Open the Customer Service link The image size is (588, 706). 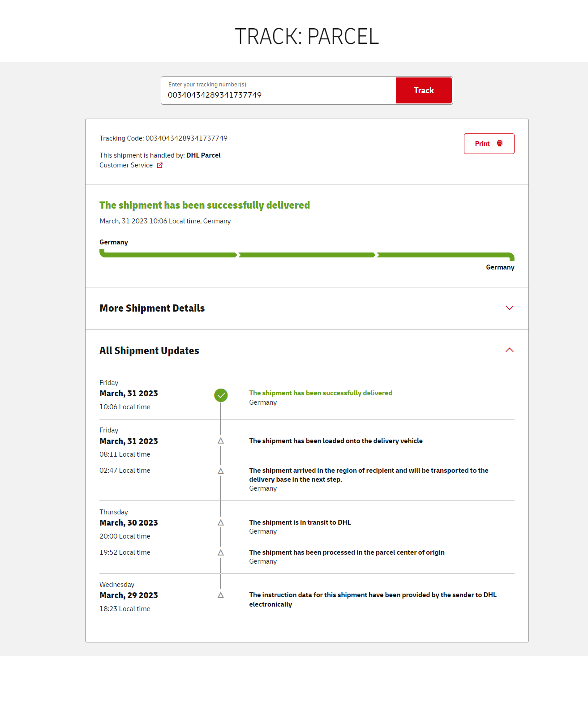[126, 165]
